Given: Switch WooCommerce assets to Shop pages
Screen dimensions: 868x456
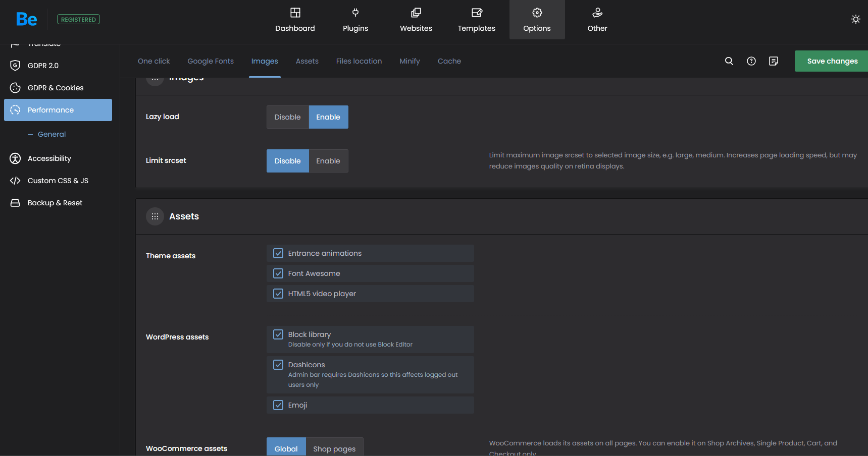Looking at the screenshot, I should [334, 448].
